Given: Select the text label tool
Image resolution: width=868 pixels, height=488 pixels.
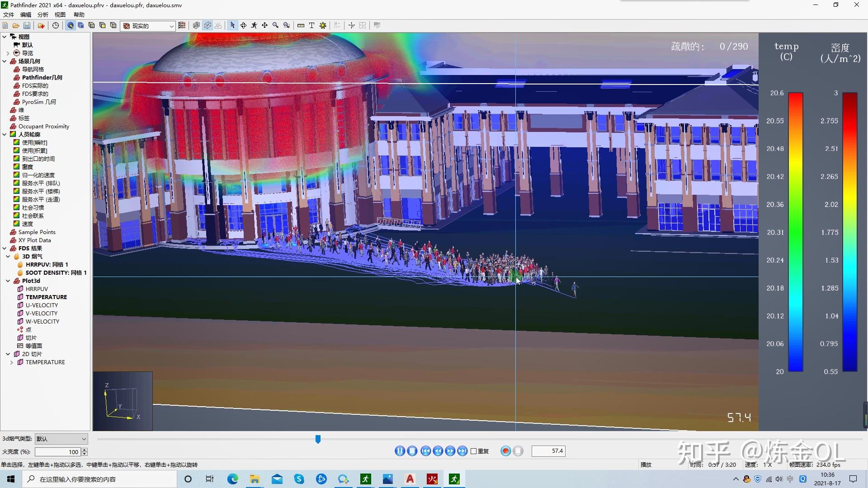Looking at the screenshot, I should coord(311,26).
